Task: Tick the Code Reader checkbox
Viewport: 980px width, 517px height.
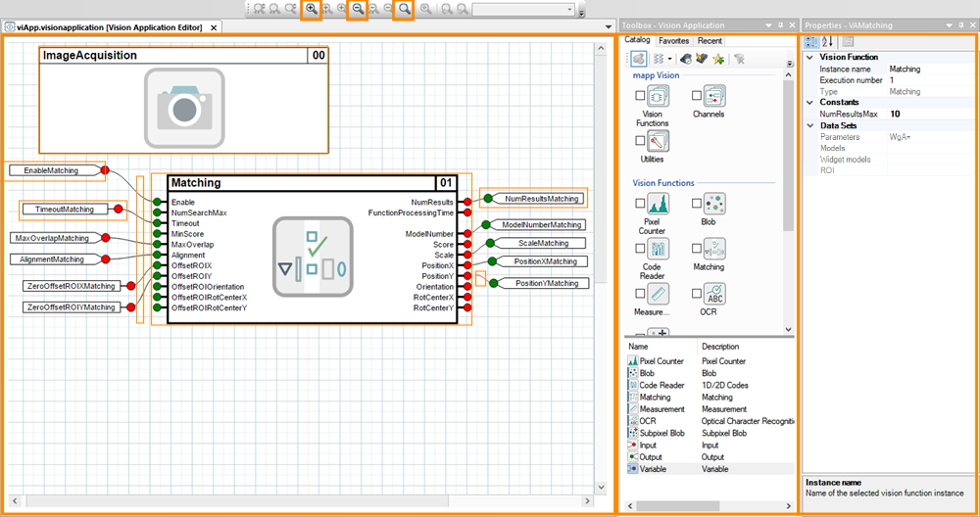Action: [x=640, y=248]
